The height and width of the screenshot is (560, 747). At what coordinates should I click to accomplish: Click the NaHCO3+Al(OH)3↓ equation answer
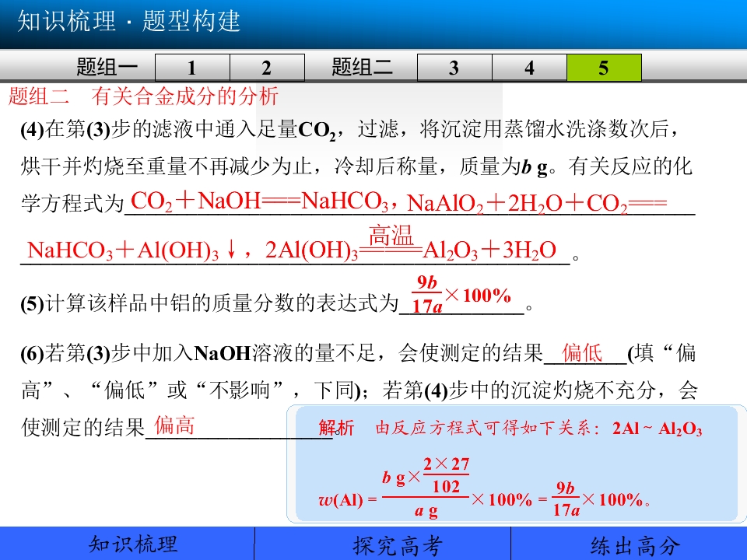132,250
